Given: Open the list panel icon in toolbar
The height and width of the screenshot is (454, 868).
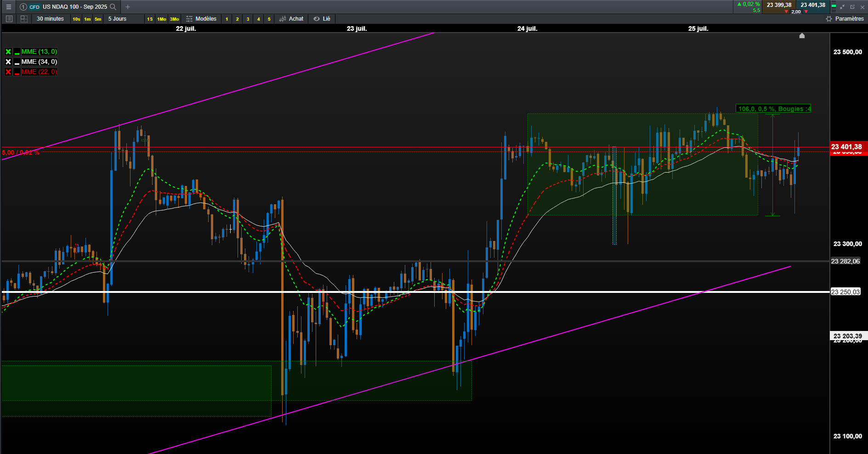Looking at the screenshot, I should coord(9,19).
